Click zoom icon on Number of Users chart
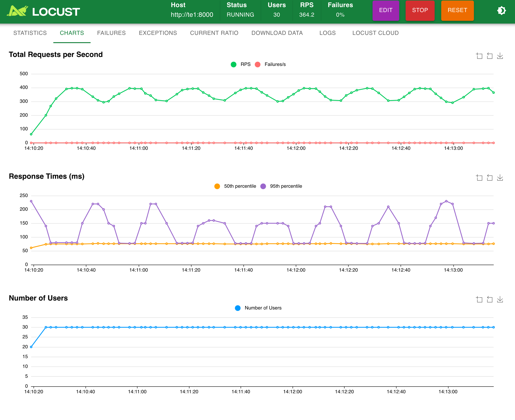 click(479, 299)
